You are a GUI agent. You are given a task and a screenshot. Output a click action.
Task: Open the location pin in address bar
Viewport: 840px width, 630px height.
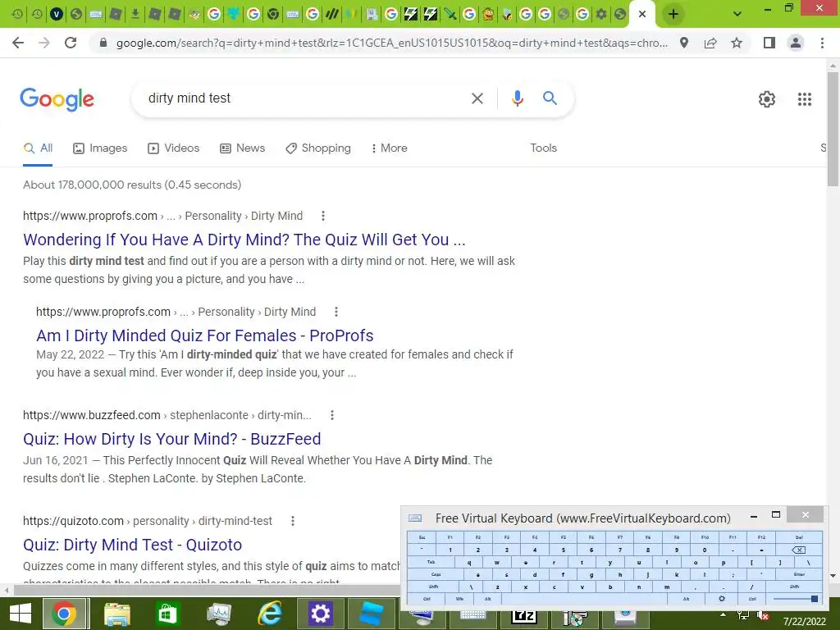click(684, 43)
